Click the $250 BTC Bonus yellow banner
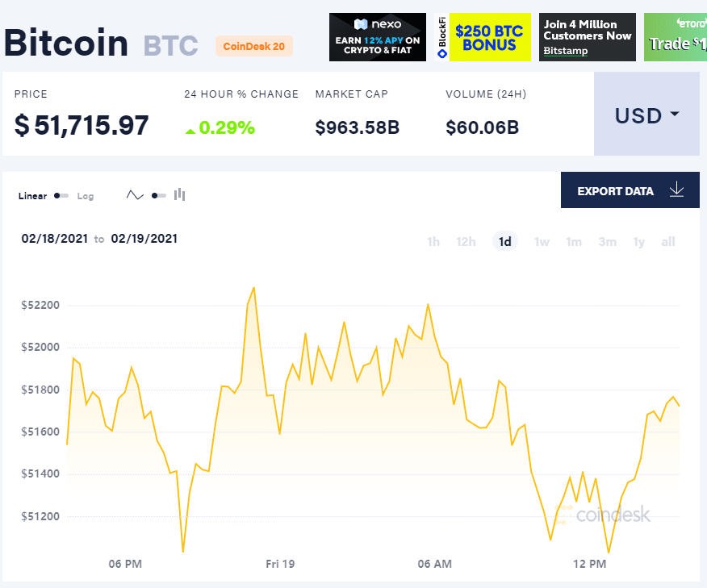This screenshot has height=588, width=707. coord(490,37)
